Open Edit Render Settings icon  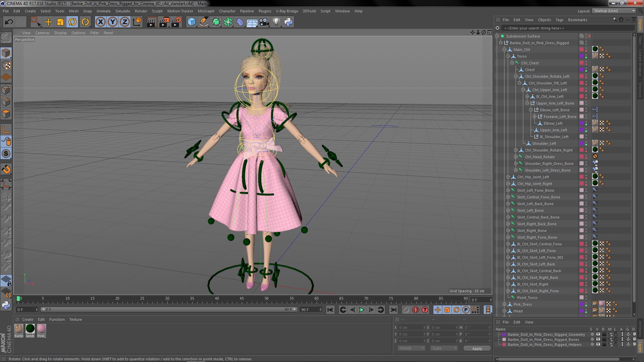coord(176,22)
